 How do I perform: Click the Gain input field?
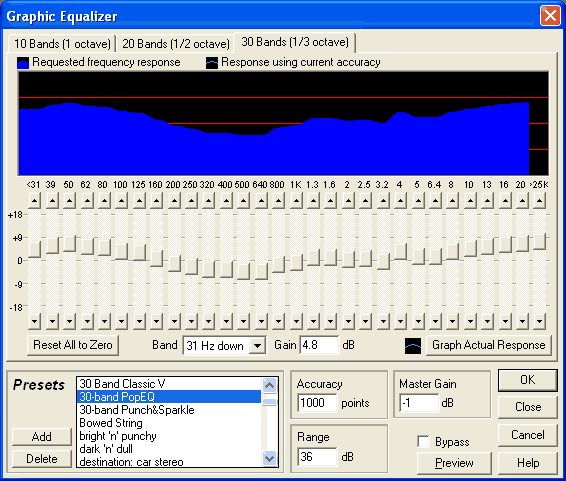point(319,345)
